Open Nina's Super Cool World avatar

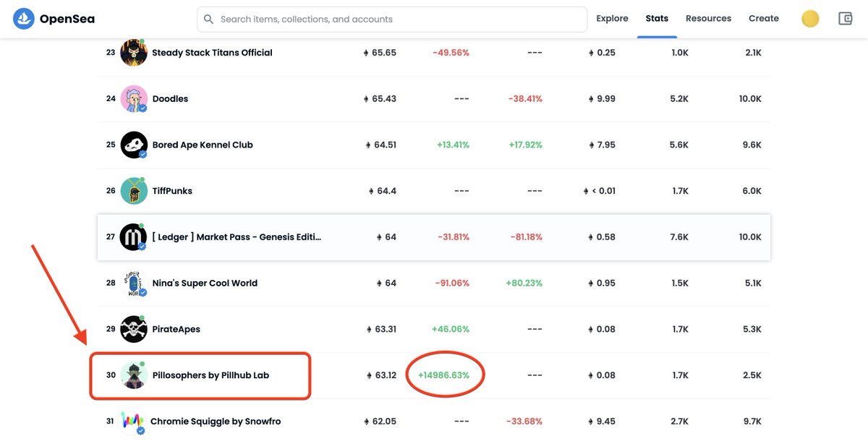tap(134, 283)
